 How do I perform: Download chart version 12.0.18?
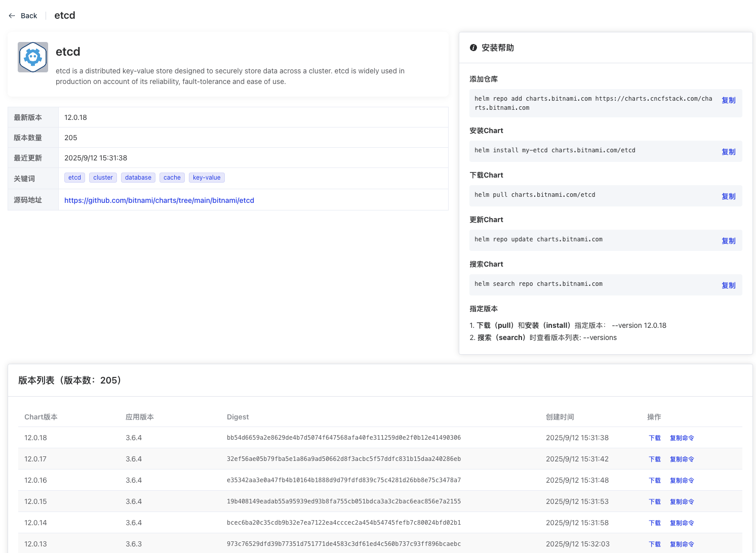(655, 438)
